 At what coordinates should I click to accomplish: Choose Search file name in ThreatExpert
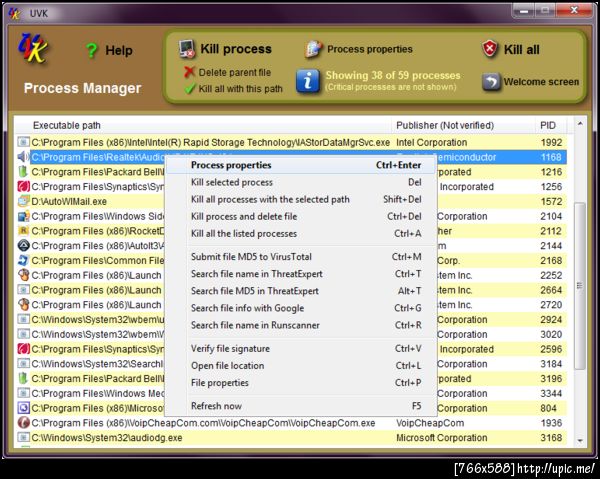point(300,274)
